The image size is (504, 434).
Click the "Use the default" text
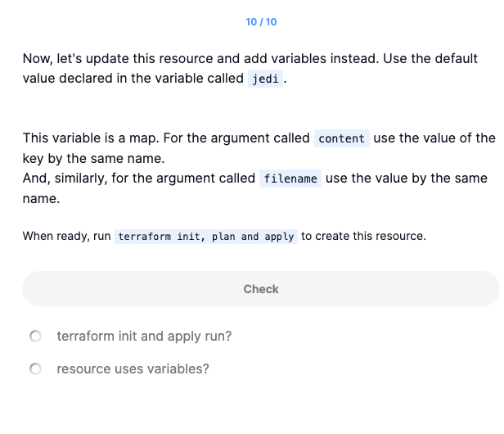445,59
